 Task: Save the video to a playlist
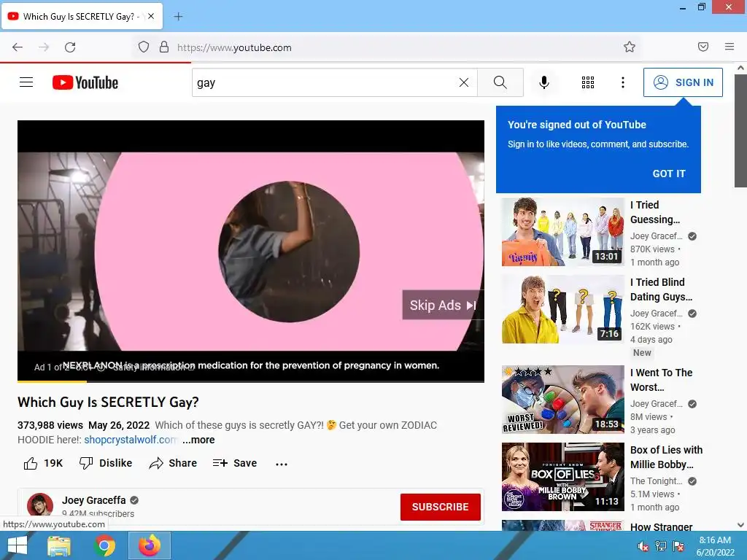pyautogui.click(x=234, y=463)
